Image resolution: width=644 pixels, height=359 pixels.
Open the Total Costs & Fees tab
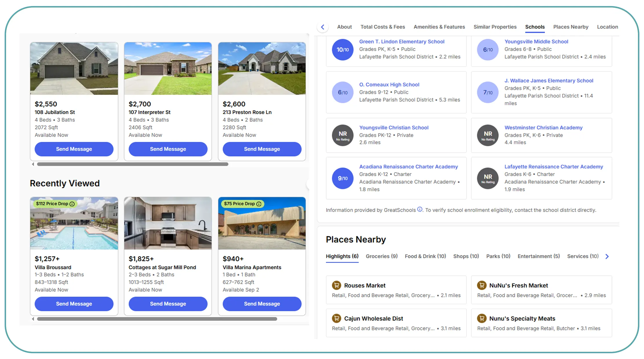coord(383,27)
